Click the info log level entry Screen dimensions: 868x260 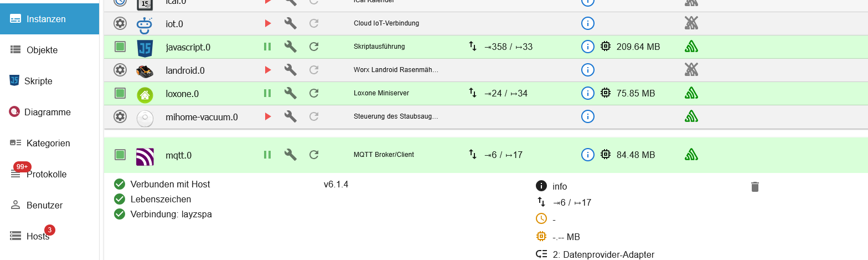pos(559,187)
